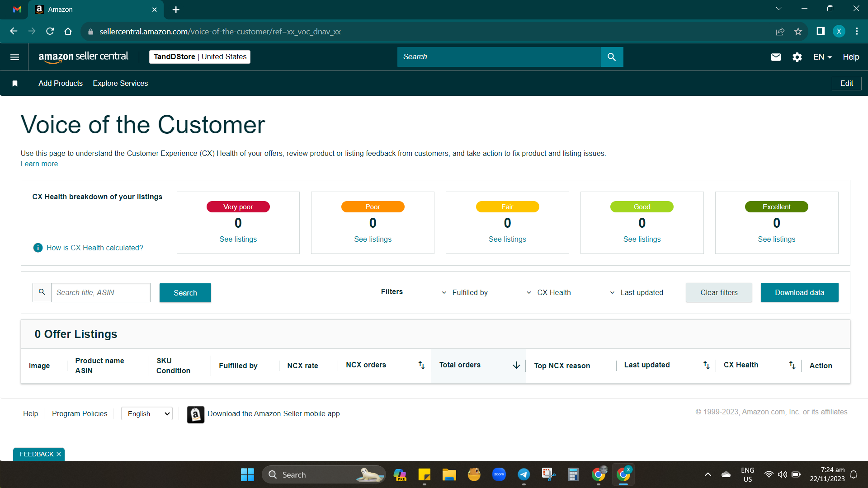Click the Amazon Seller Central logo
Screen dimensions: 868x488
83,57
